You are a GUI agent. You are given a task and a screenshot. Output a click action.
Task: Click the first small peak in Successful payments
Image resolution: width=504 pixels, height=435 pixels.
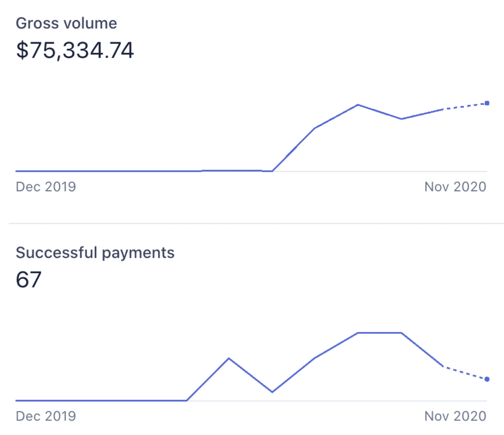(x=229, y=358)
